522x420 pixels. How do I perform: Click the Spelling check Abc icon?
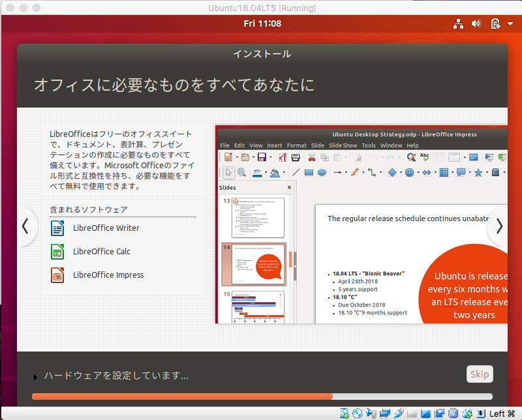point(425,157)
